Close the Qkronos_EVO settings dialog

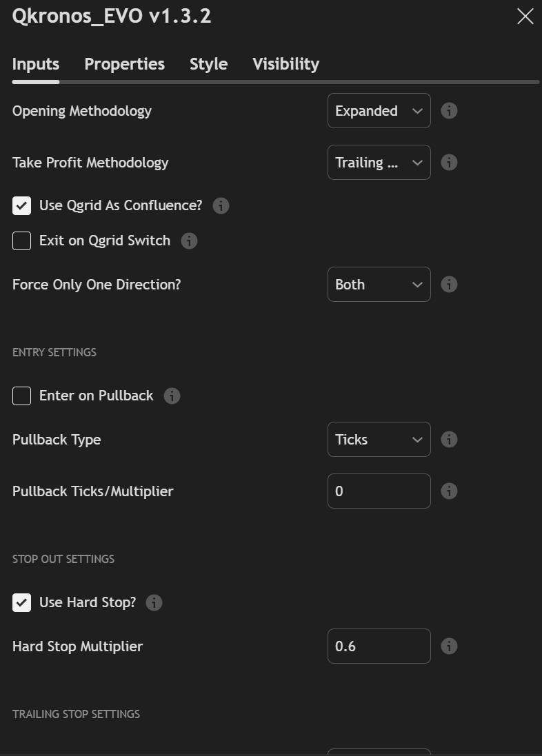[525, 17]
